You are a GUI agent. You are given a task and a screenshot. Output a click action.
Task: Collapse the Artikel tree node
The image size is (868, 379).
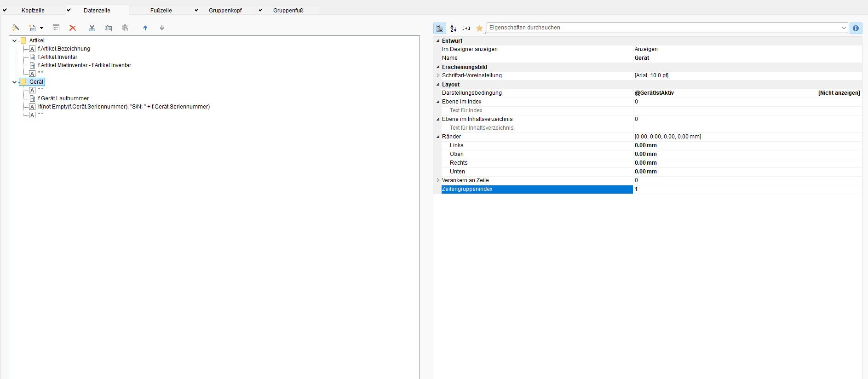click(14, 40)
